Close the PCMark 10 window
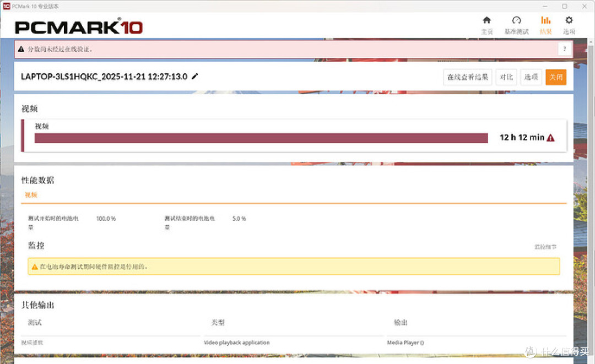 pos(585,6)
